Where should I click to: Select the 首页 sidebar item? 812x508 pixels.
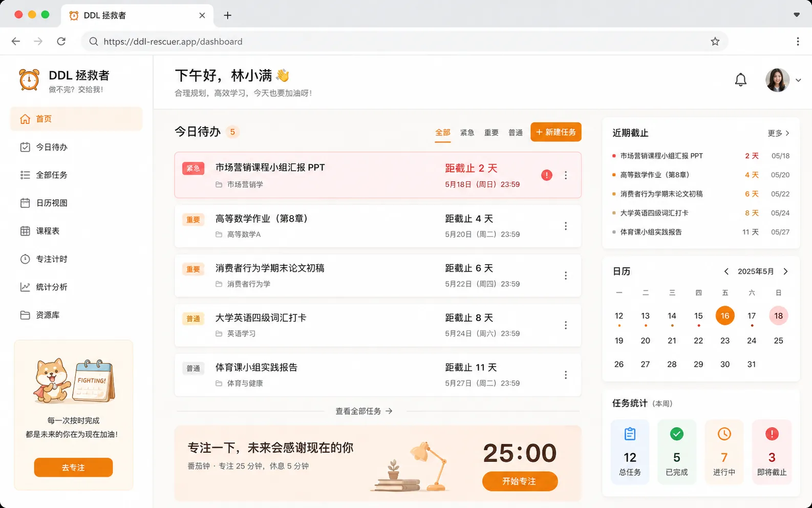76,119
